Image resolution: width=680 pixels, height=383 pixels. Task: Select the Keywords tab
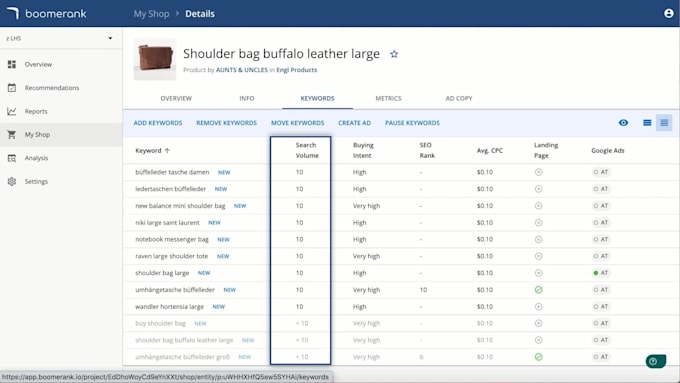317,98
